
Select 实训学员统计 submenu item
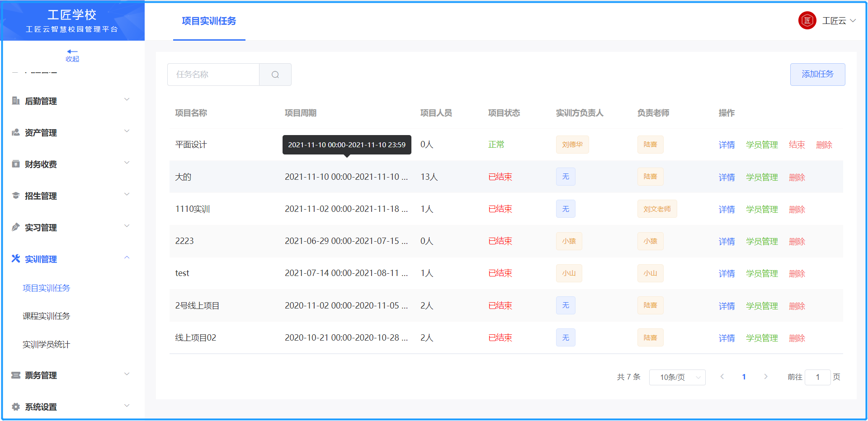(46, 345)
